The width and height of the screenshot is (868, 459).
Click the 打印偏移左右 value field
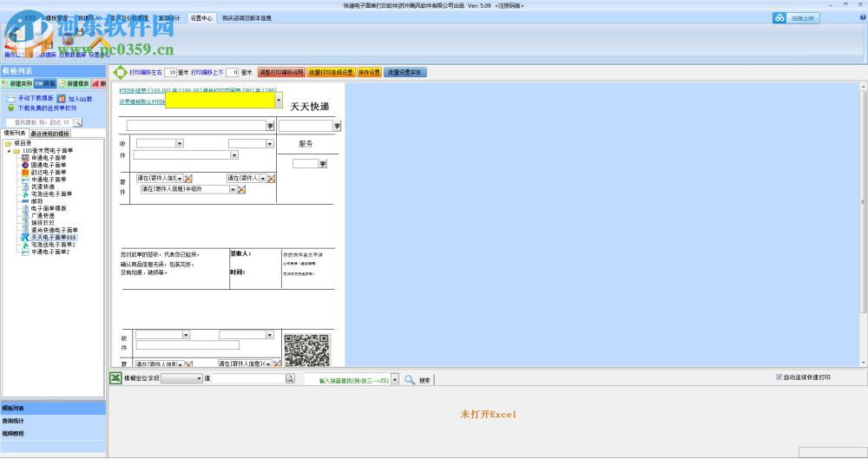pos(170,73)
